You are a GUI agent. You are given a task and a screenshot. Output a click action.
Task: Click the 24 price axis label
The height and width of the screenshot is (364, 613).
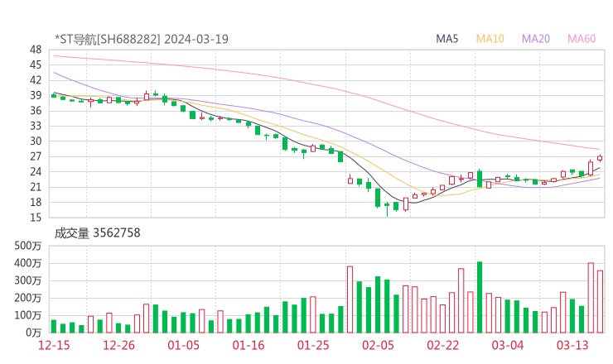(x=36, y=172)
